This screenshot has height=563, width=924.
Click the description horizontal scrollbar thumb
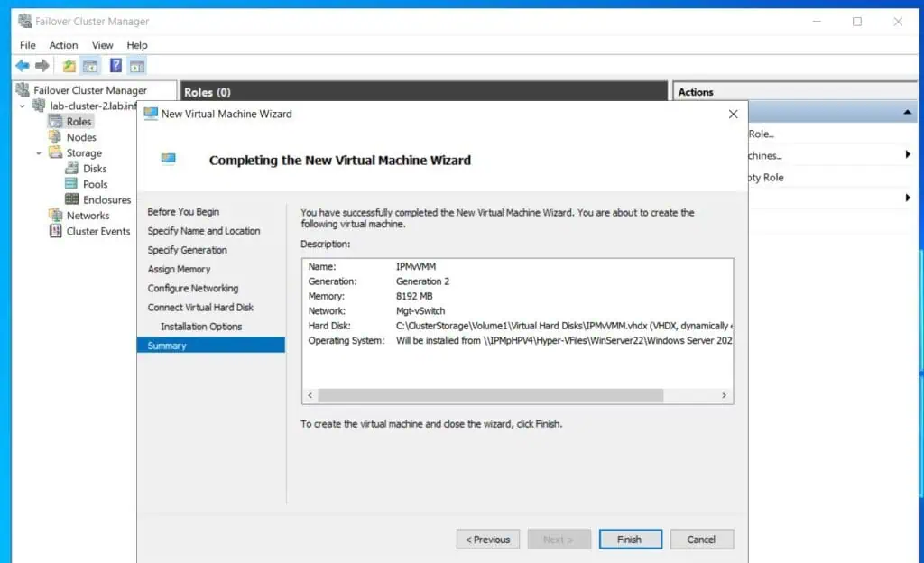tap(491, 395)
